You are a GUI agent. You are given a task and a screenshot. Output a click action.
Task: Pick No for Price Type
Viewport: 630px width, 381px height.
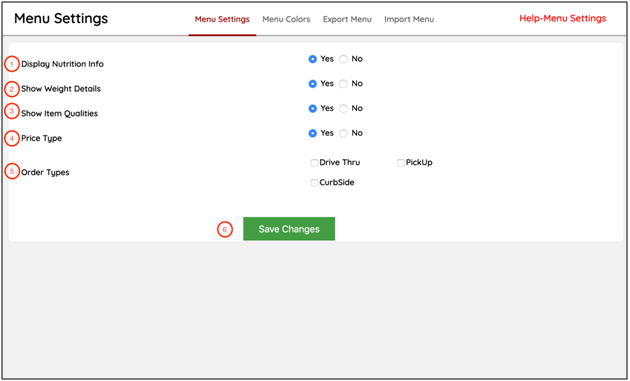coord(343,133)
